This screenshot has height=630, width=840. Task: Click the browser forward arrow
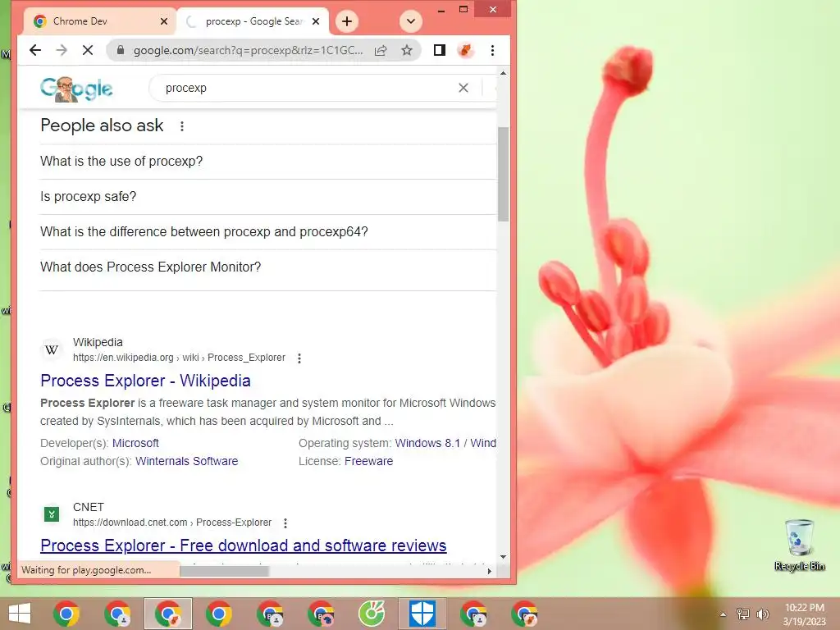click(x=62, y=50)
